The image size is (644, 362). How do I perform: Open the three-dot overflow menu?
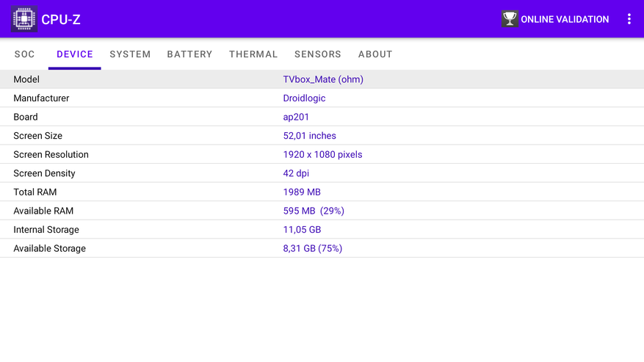click(x=629, y=19)
